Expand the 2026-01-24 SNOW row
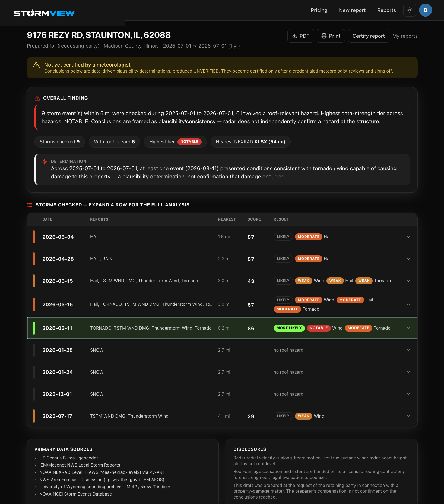Image resolution: width=444 pixels, height=504 pixels. click(x=222, y=372)
